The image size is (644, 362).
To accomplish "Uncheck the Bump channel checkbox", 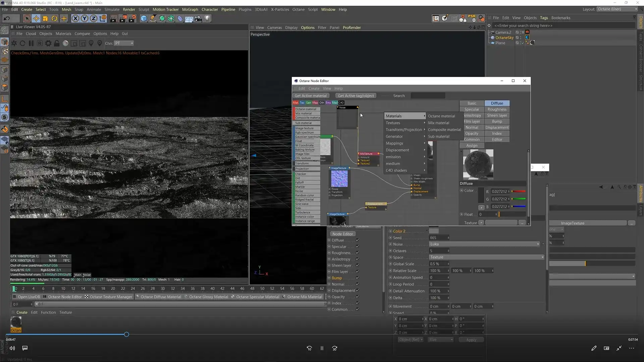I will [x=358, y=278].
